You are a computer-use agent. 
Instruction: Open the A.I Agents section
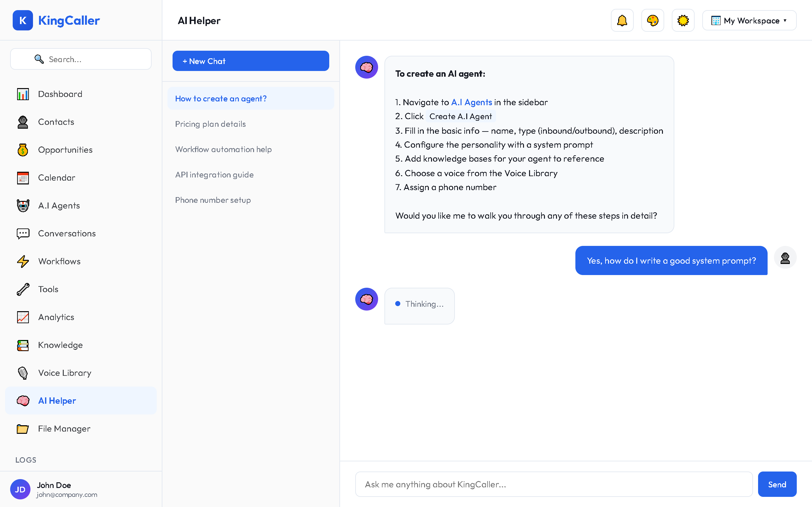pyautogui.click(x=59, y=206)
